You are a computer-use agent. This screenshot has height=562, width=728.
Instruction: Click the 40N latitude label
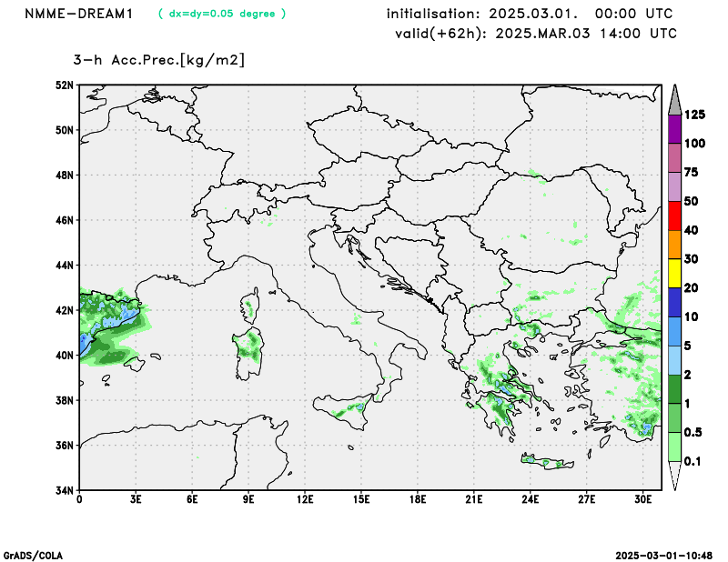pyautogui.click(x=65, y=356)
